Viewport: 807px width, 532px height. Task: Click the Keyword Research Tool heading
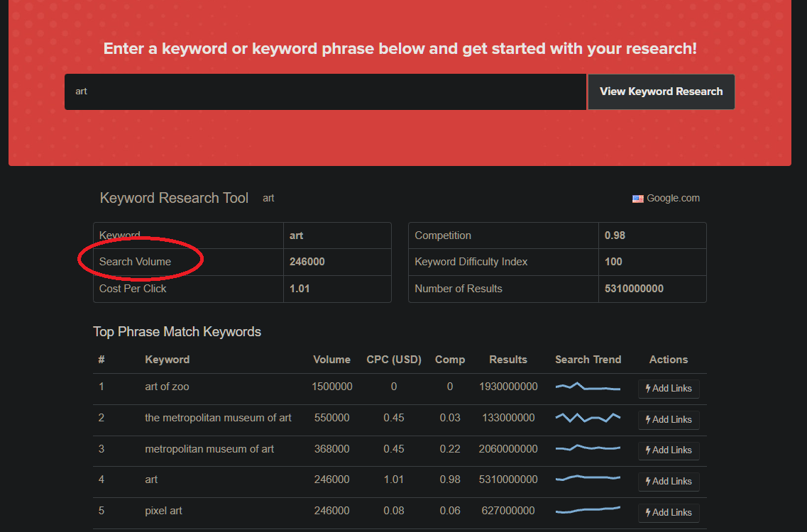pos(174,198)
